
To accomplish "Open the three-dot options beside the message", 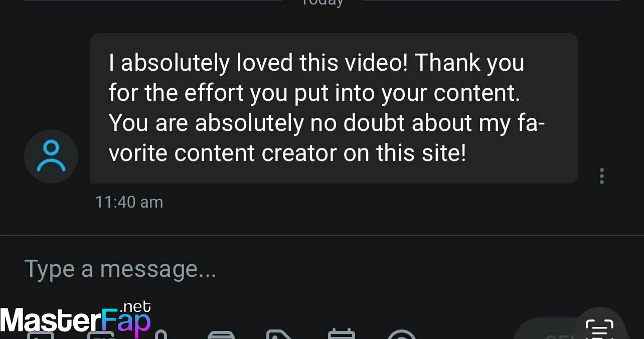I will (x=601, y=176).
